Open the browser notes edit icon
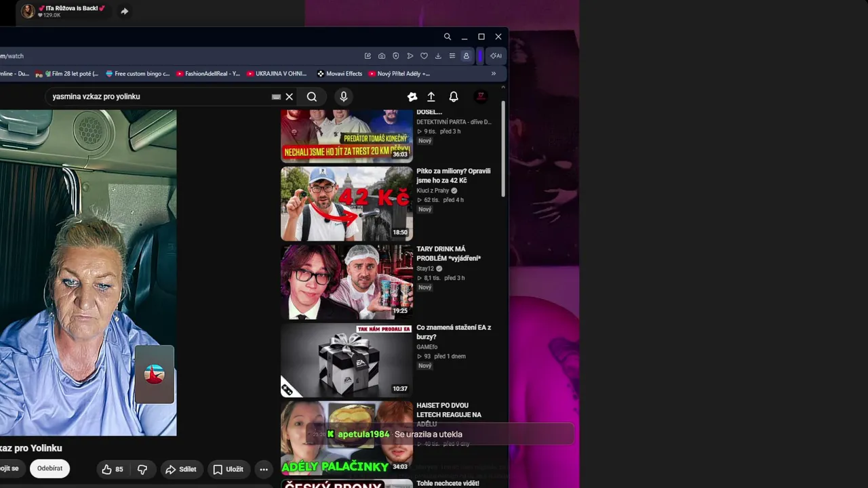The height and width of the screenshot is (488, 868). 368,56
